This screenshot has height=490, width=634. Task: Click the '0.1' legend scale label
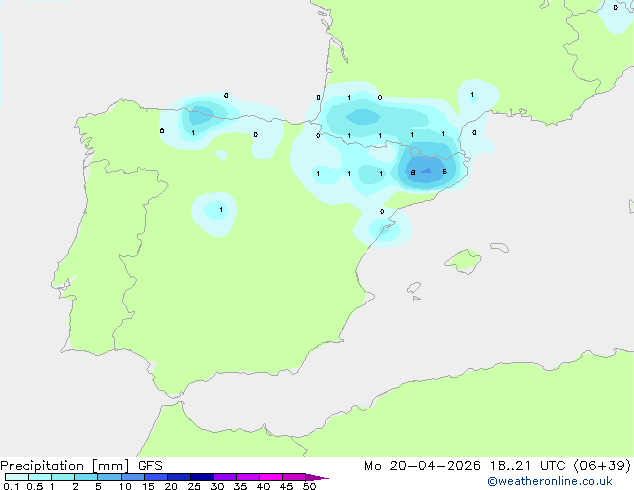11,486
